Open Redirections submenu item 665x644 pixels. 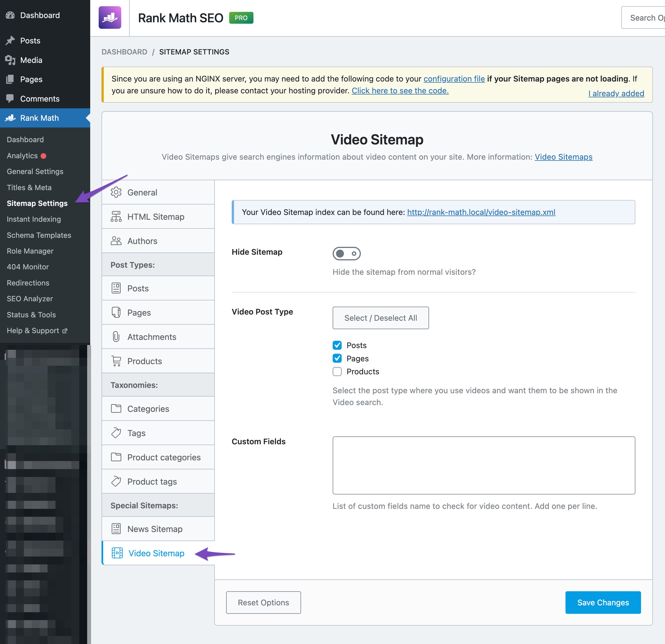[28, 283]
